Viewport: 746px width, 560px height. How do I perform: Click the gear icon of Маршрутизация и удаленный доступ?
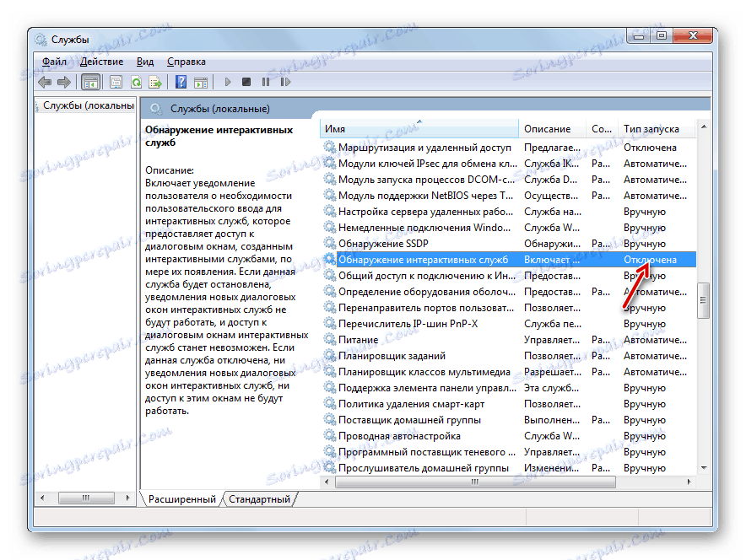[330, 147]
